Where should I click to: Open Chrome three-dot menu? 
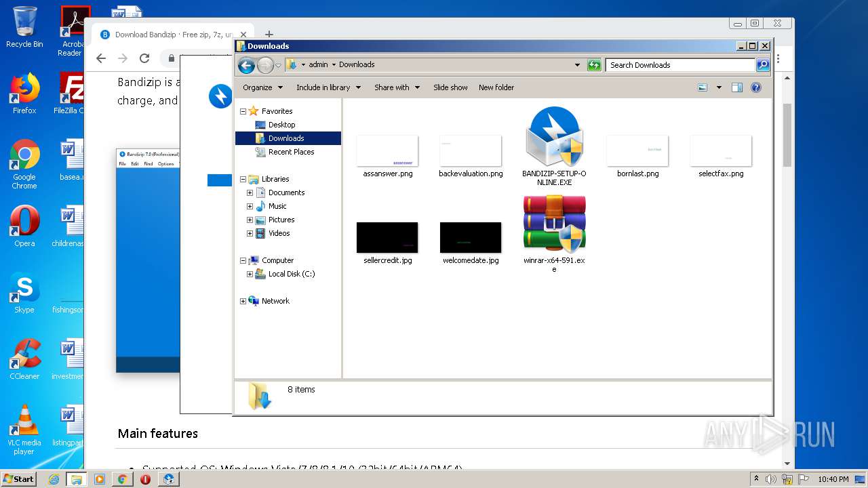pyautogui.click(x=778, y=58)
